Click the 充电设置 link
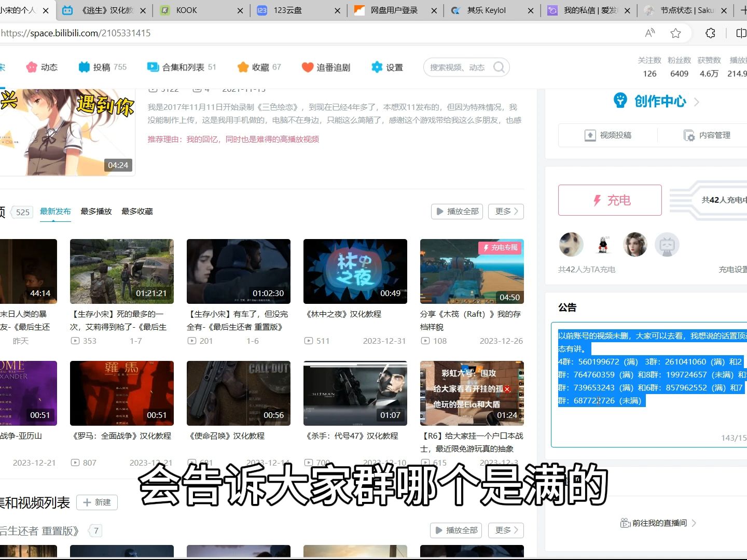The height and width of the screenshot is (560, 747). coord(732,270)
